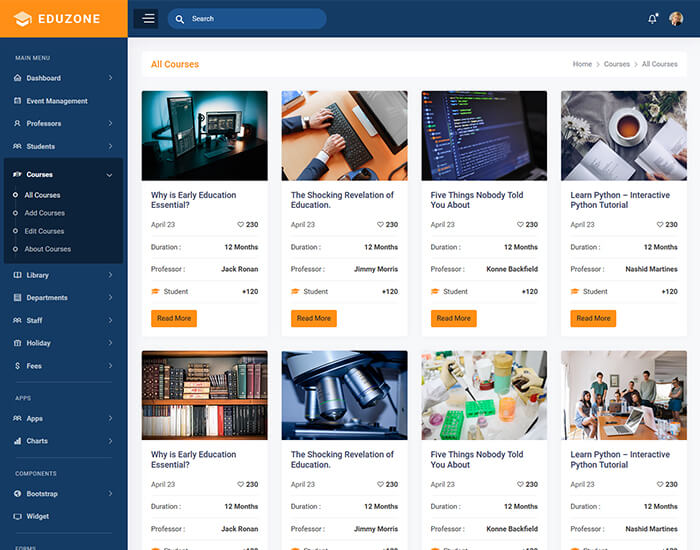Select Add Courses in sidebar submenu

pos(44,213)
